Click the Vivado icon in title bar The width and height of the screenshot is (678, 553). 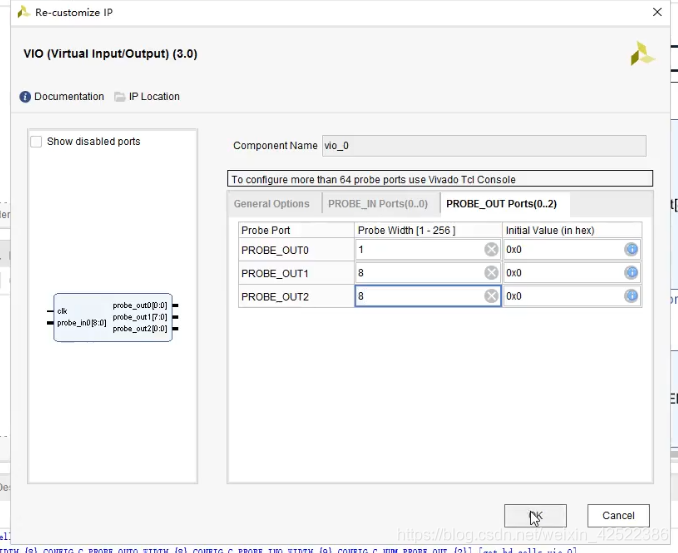coord(23,12)
